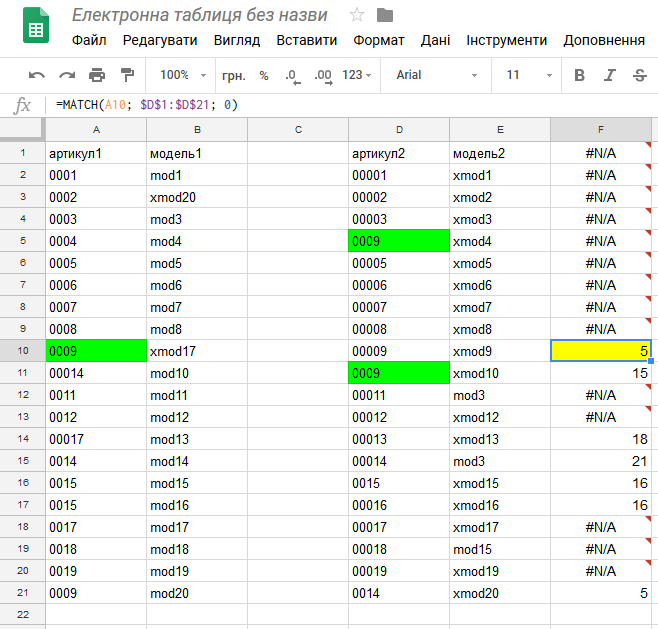658x629 pixels.
Task: Click cell 'xmod10' in column E
Action: (500, 373)
